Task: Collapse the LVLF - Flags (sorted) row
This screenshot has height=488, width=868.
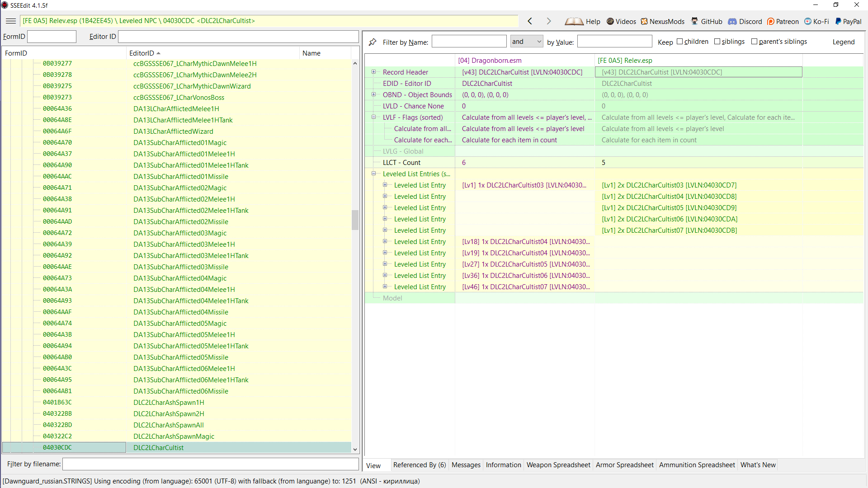Action: [x=373, y=117]
